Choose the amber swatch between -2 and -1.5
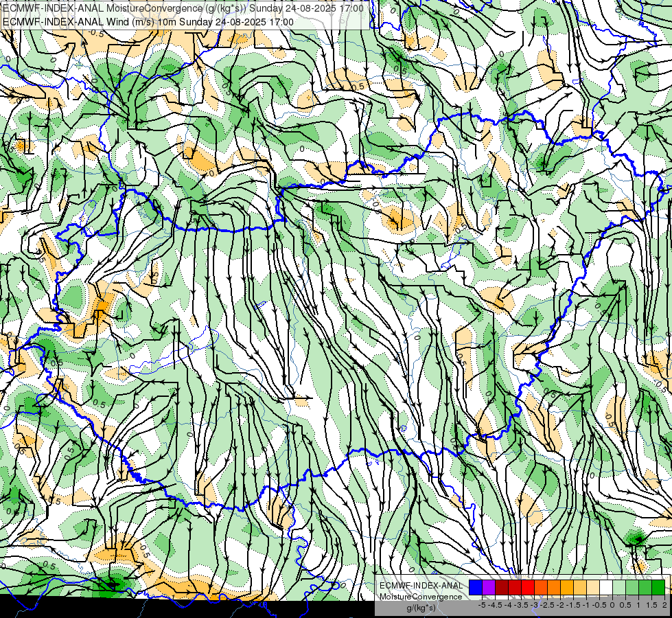Screen dimensions: 672x618 (x=567, y=588)
